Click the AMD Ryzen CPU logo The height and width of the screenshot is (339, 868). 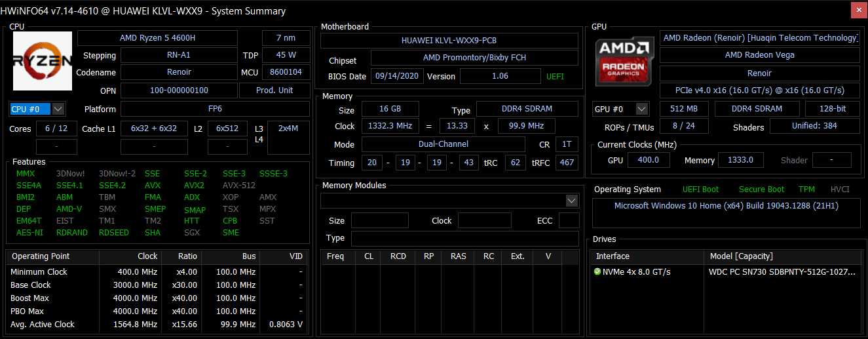(43, 61)
